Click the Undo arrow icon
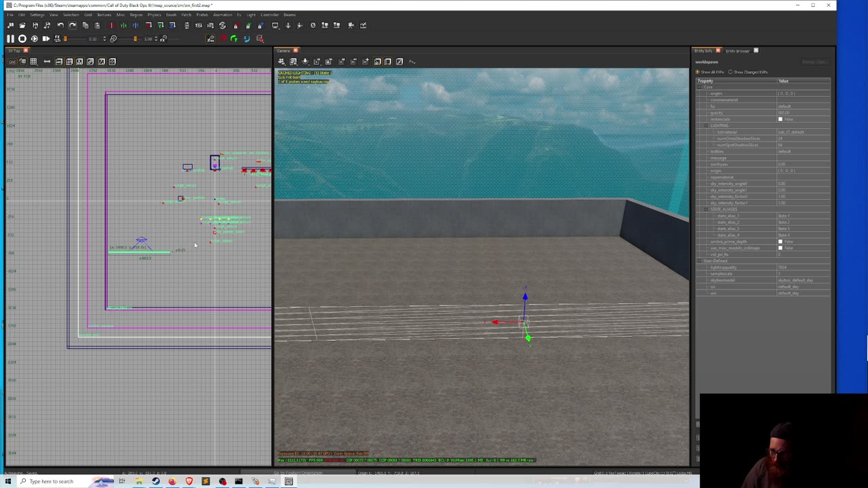The height and width of the screenshot is (488, 868). tap(60, 25)
